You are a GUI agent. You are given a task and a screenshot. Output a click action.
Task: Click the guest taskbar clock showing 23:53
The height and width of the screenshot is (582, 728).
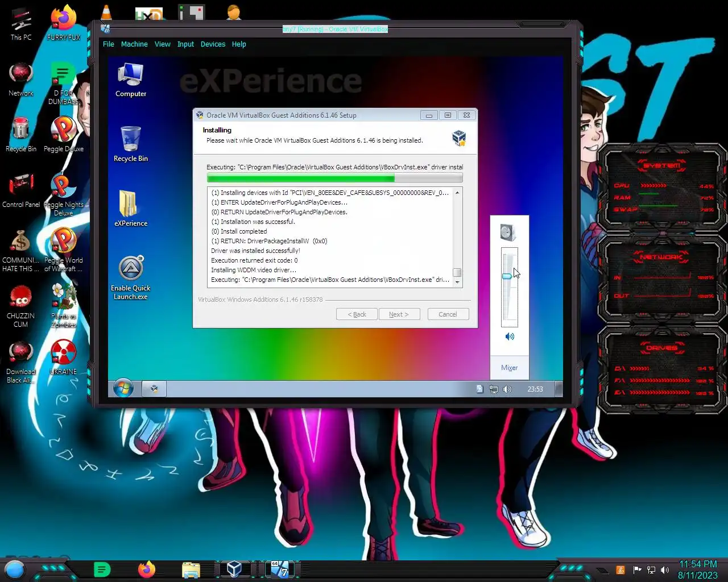(x=535, y=389)
